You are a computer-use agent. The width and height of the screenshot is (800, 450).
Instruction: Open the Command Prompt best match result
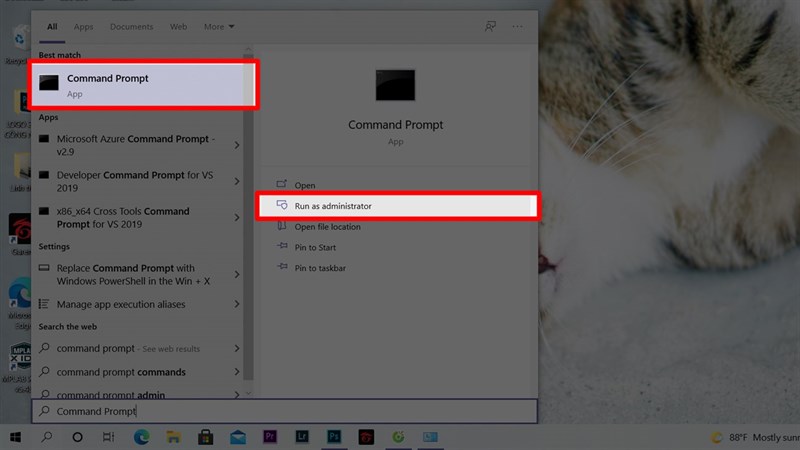[x=143, y=85]
